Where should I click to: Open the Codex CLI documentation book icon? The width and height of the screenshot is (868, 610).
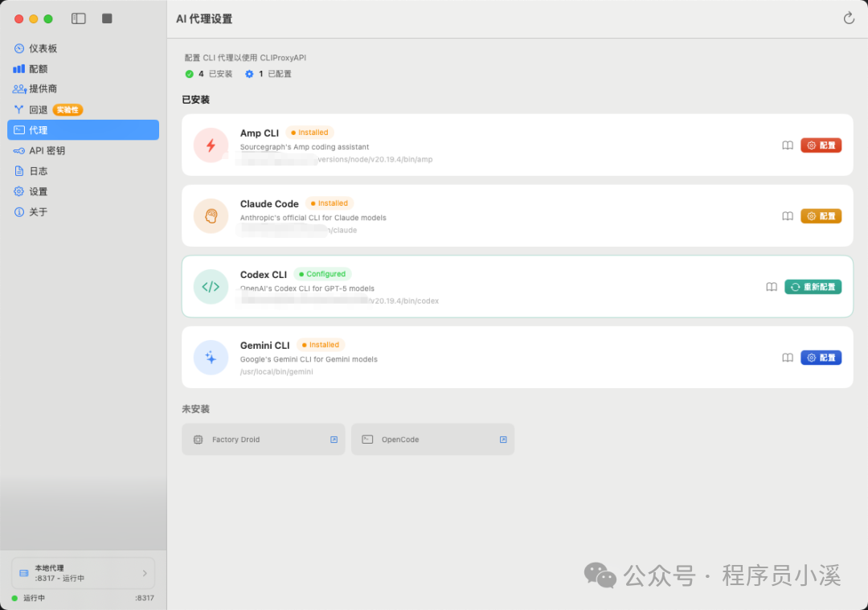pos(771,287)
